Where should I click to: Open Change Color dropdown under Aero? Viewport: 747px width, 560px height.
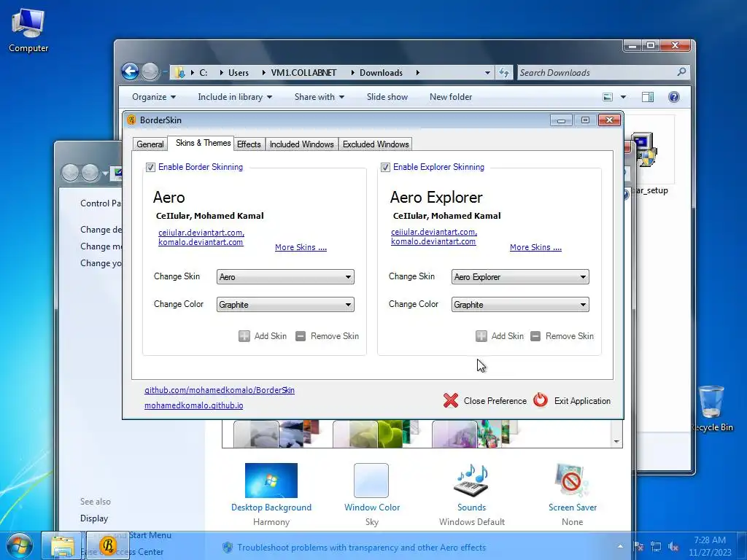pyautogui.click(x=285, y=304)
